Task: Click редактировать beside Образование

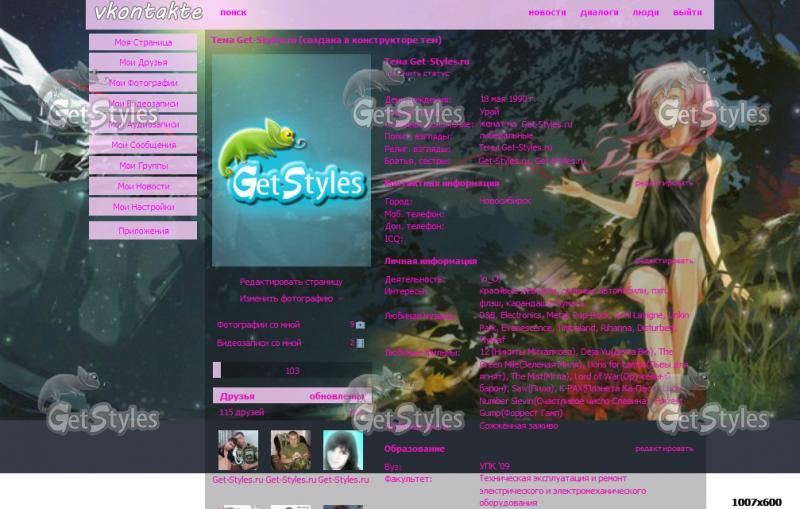Action: 664,448
